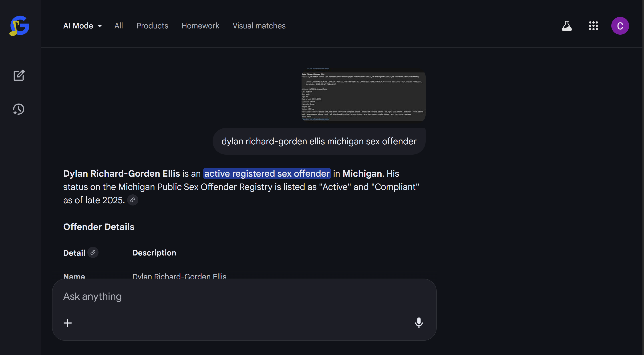Image resolution: width=644 pixels, height=355 pixels.
Task: Click the AI Mode label
Action: [x=78, y=26]
